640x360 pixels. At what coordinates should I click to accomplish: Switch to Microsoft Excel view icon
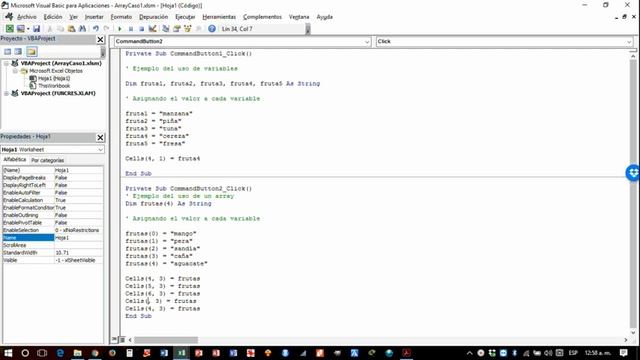pos(9,29)
